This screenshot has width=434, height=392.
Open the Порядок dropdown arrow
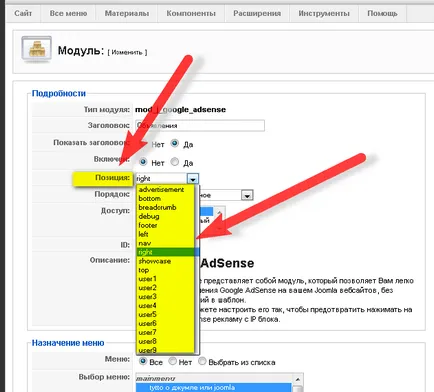click(247, 195)
